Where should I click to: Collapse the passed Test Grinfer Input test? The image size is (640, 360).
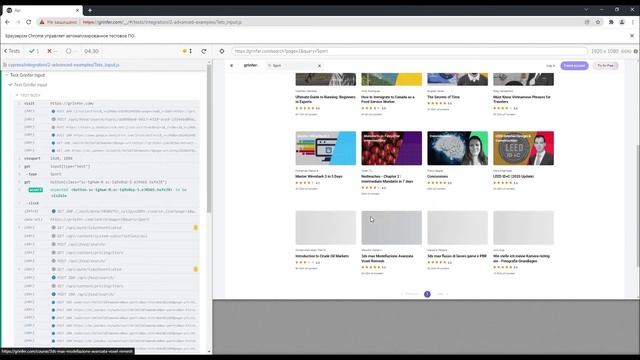pyautogui.click(x=30, y=84)
